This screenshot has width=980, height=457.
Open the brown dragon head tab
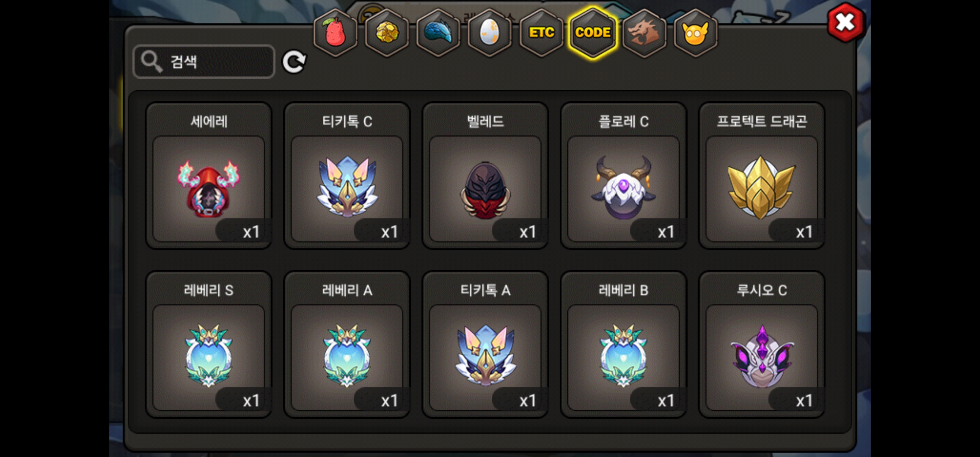point(644,33)
